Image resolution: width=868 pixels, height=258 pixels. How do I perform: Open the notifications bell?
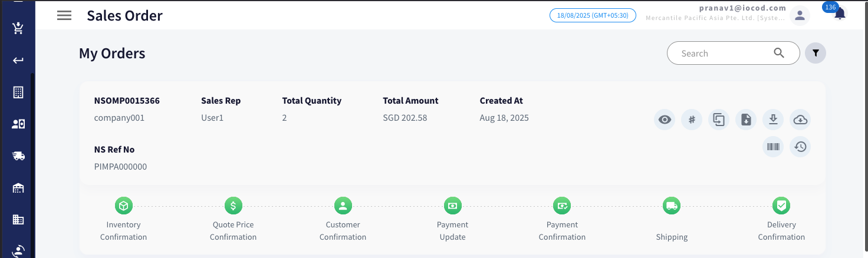(x=840, y=14)
